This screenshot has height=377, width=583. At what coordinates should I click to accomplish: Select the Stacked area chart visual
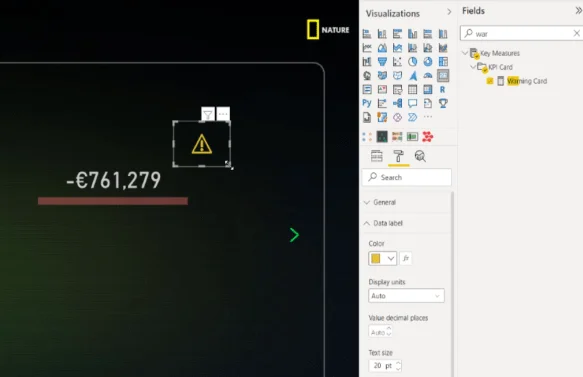tap(397, 48)
